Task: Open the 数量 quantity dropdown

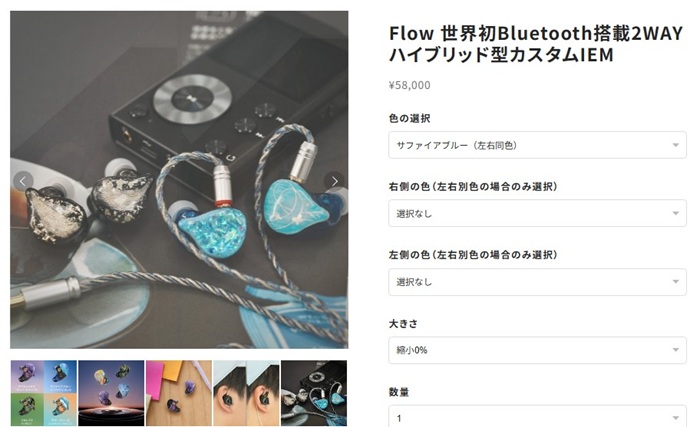Action: (537, 416)
